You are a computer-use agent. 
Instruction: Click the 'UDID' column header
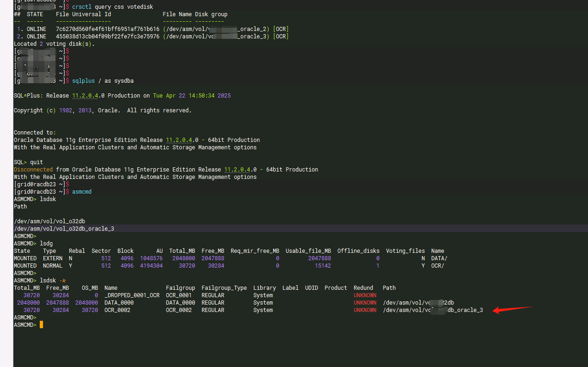312,288
